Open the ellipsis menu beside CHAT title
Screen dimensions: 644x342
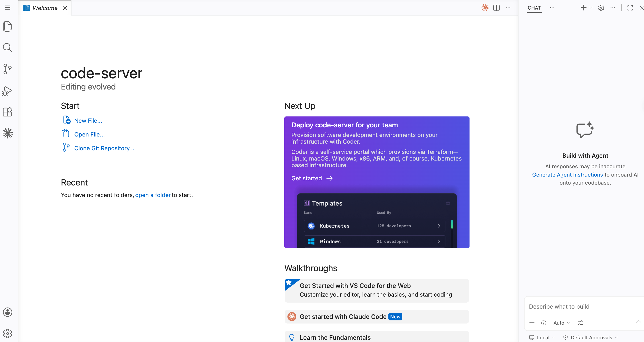point(552,8)
